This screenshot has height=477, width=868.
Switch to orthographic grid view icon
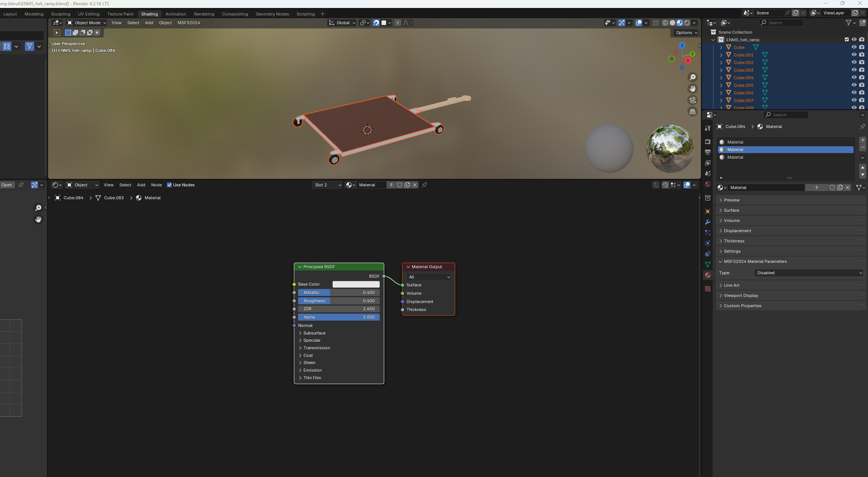click(x=693, y=112)
